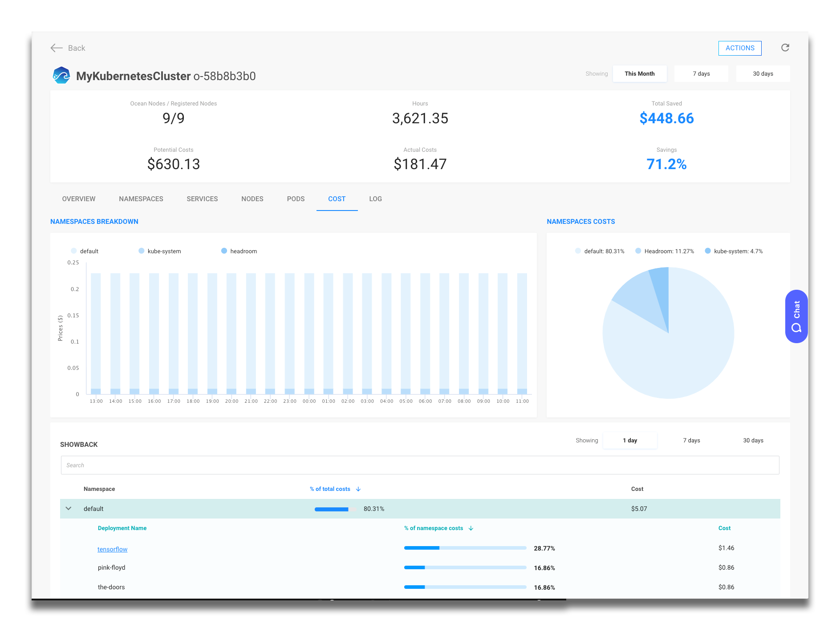Switch to the NAMESPACES tab

pos(141,199)
